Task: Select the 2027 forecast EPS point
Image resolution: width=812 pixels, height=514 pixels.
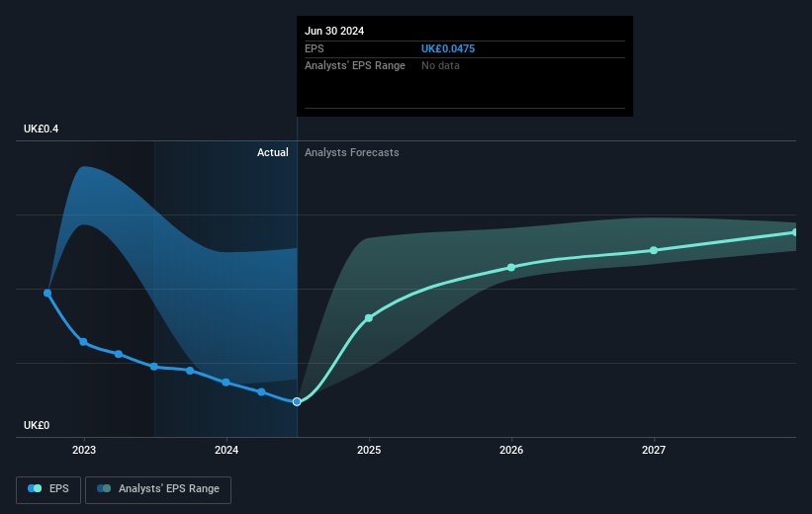Action: 654,250
